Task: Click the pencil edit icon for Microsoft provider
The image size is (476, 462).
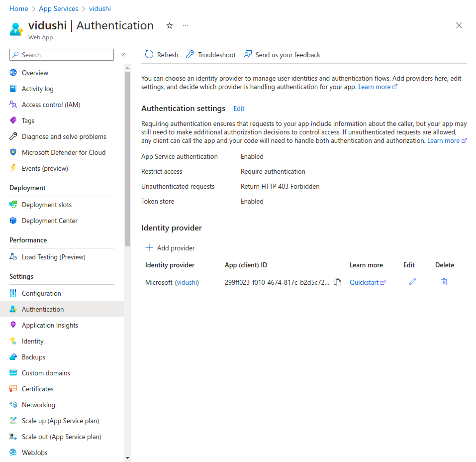Action: coord(412,282)
